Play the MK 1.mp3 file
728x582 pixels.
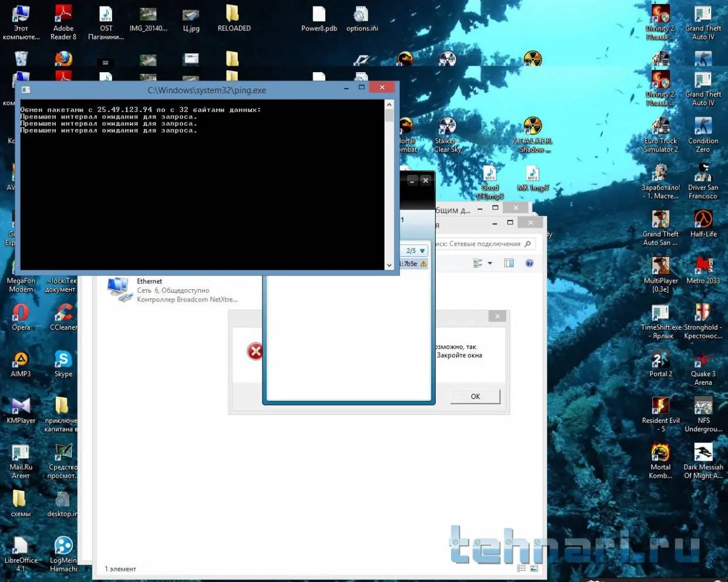click(532, 179)
